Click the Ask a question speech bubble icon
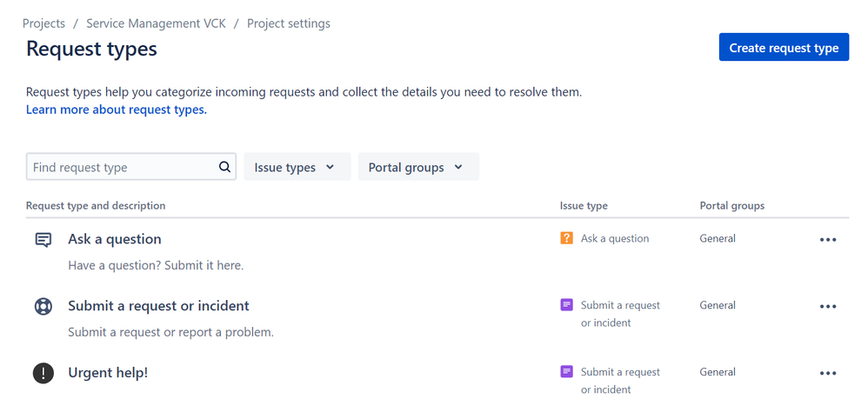Viewport: 868px width, 419px height. [x=43, y=240]
